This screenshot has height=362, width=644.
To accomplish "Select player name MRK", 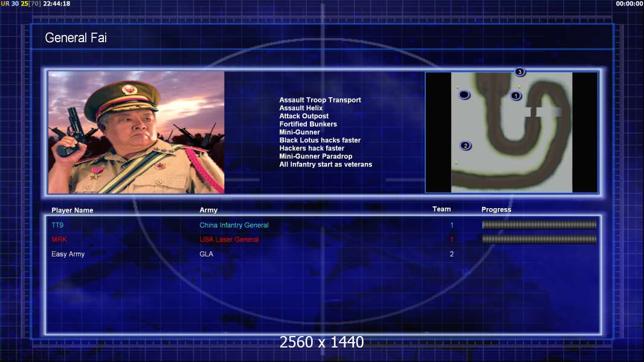I will click(59, 240).
